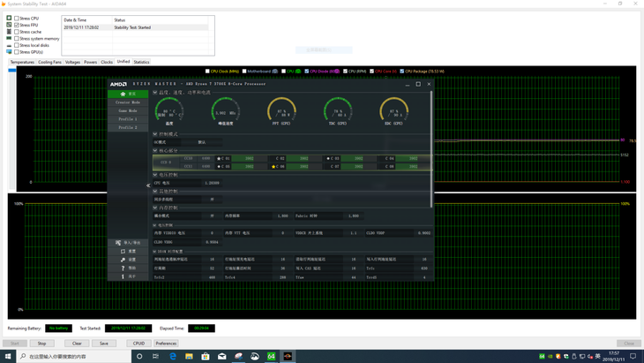644x363 pixels.
Task: Select Creator Mode in Ryzen Master
Action: point(128,102)
